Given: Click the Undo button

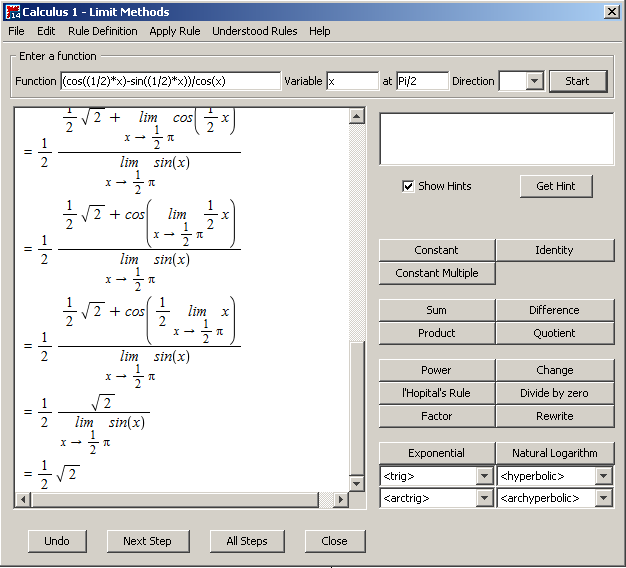Looking at the screenshot, I should coord(57,541).
